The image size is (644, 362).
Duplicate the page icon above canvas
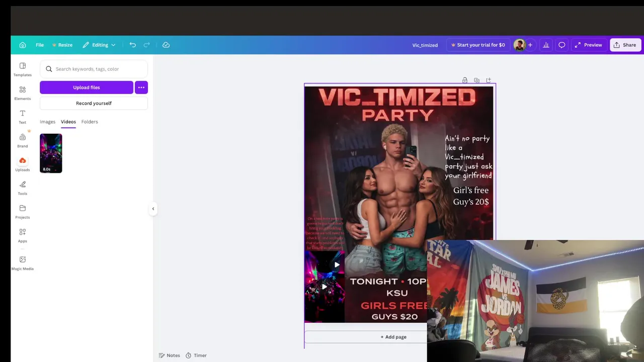point(476,80)
